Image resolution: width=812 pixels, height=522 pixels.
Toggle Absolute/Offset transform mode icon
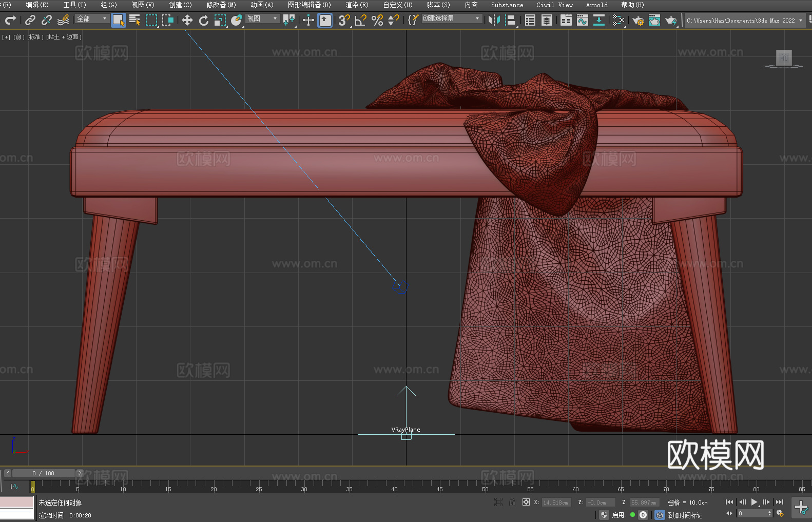click(526, 502)
